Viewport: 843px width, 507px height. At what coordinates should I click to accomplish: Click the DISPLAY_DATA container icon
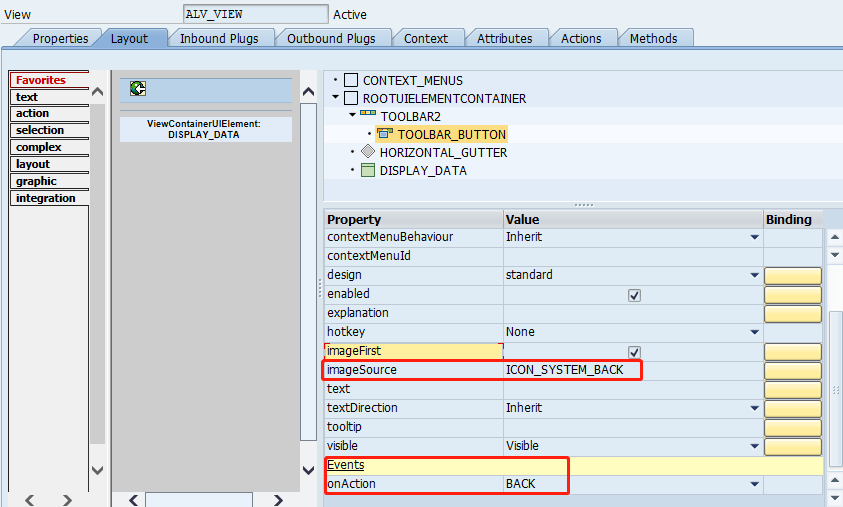(x=368, y=170)
